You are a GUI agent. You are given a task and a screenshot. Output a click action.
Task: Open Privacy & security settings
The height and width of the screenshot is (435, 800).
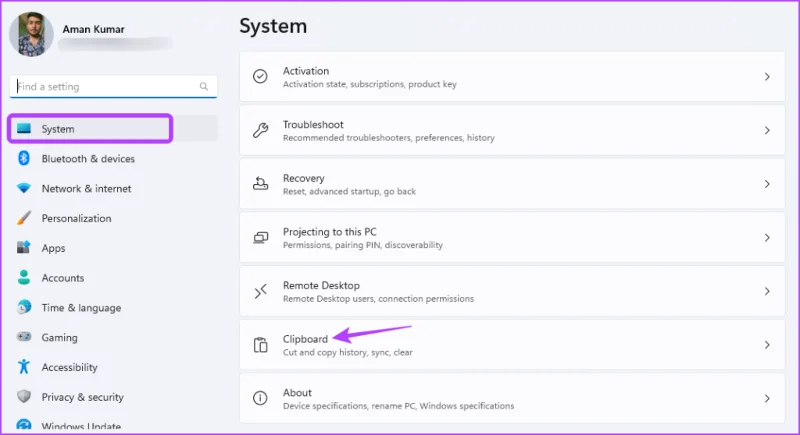click(113, 397)
